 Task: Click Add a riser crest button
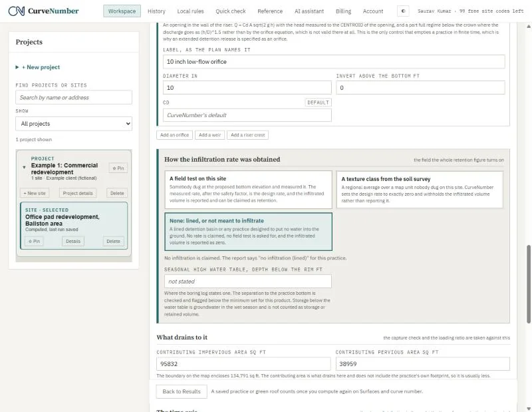tap(247, 135)
